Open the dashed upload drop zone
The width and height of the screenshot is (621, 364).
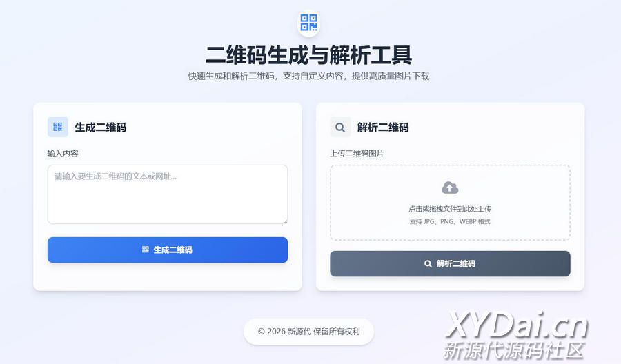pos(450,203)
